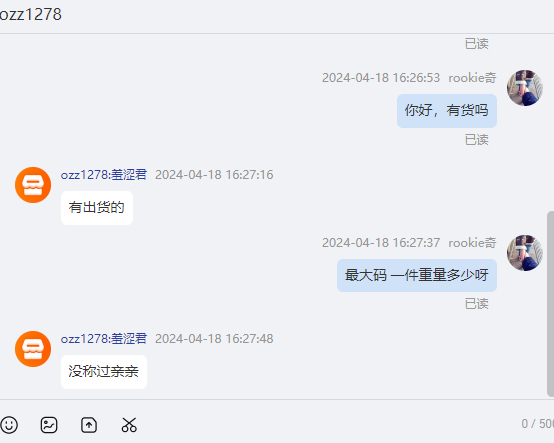Click the upload file icon
This screenshot has height=443, width=554.
pos(89,425)
